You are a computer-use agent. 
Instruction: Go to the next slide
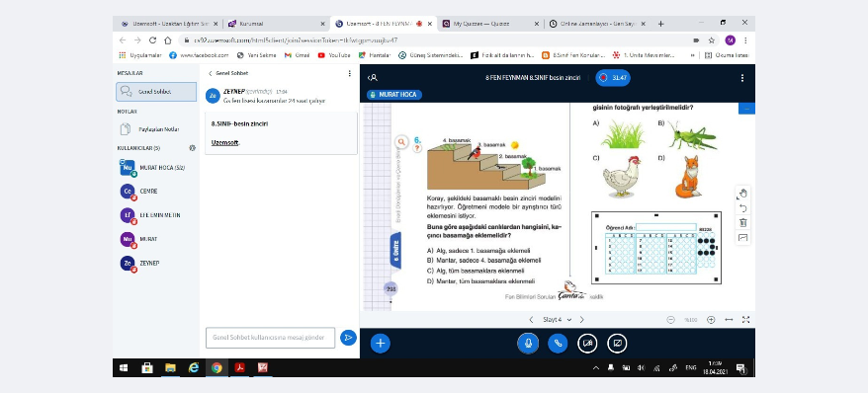(x=581, y=320)
